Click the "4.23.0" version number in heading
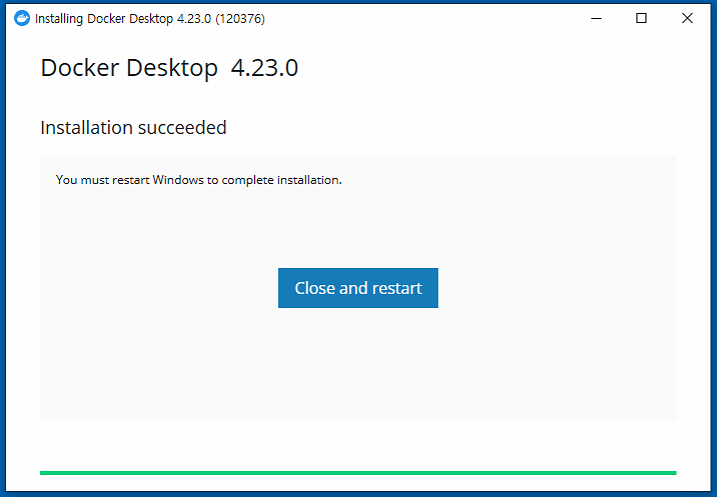 coord(264,68)
